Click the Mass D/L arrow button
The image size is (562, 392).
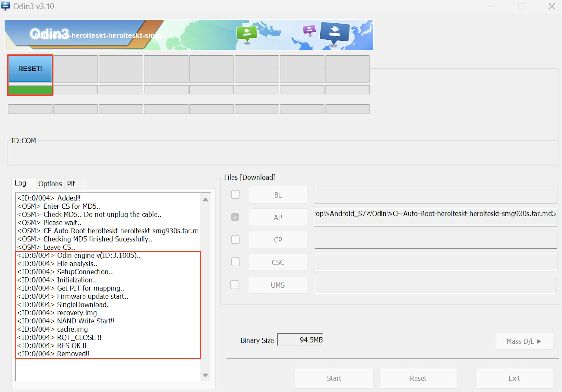point(524,341)
